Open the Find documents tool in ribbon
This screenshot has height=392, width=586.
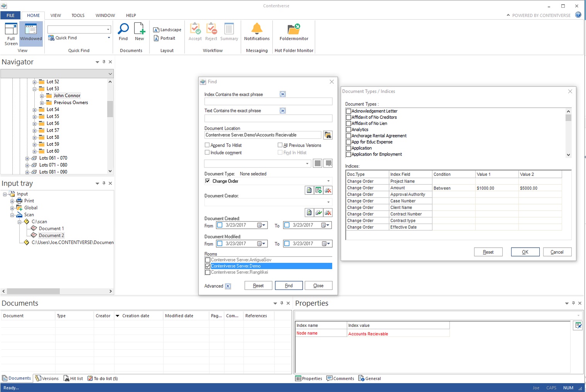point(123,32)
